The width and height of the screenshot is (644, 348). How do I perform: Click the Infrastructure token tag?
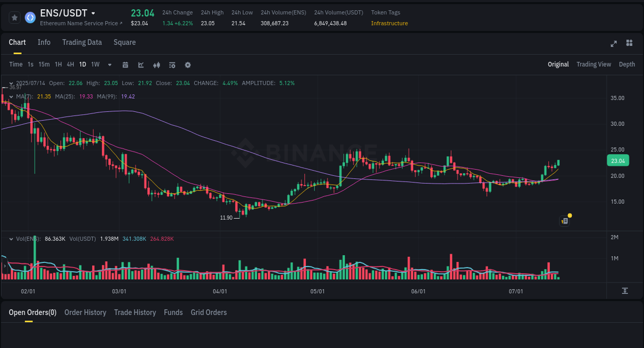point(389,23)
